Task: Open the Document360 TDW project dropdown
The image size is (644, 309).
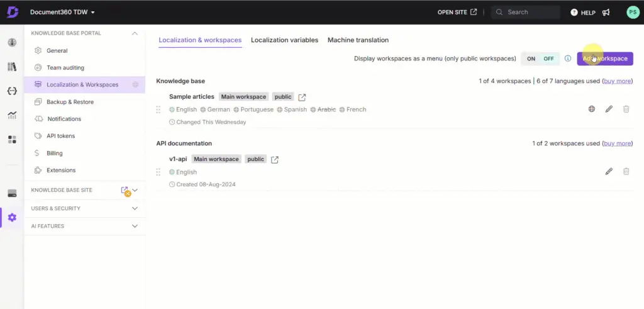Action: point(62,12)
